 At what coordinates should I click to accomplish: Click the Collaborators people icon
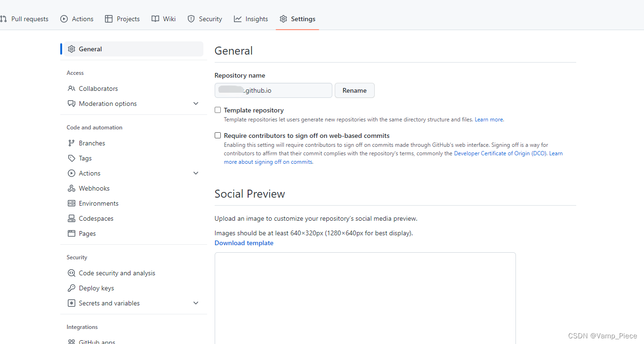pos(72,88)
